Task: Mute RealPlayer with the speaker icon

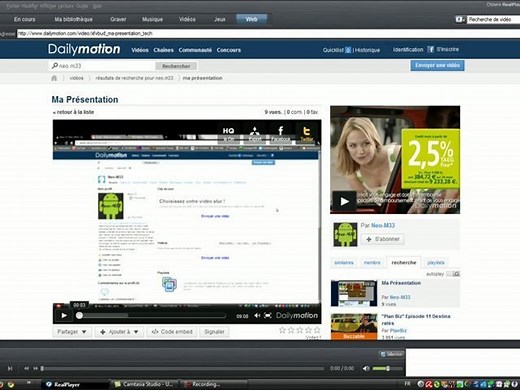Action: [366, 368]
